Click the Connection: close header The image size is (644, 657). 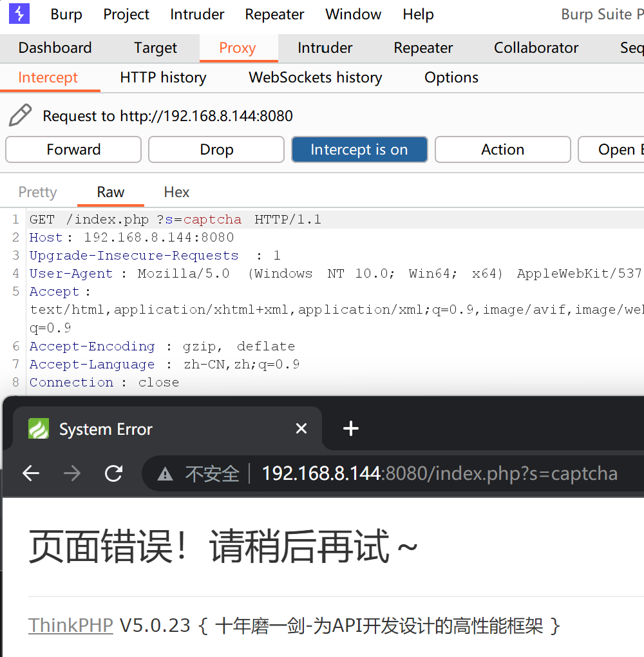(104, 383)
